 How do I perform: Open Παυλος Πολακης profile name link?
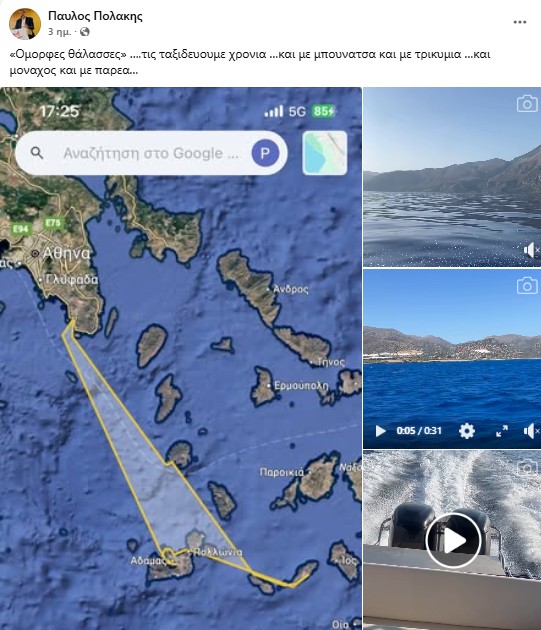[95, 16]
